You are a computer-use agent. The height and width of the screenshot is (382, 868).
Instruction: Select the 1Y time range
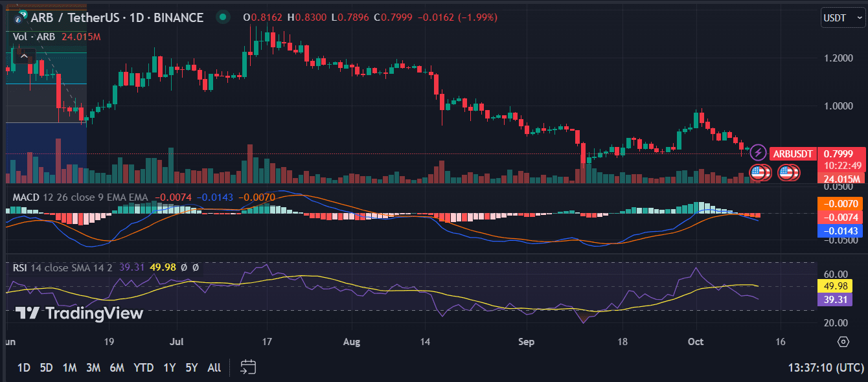tap(169, 368)
